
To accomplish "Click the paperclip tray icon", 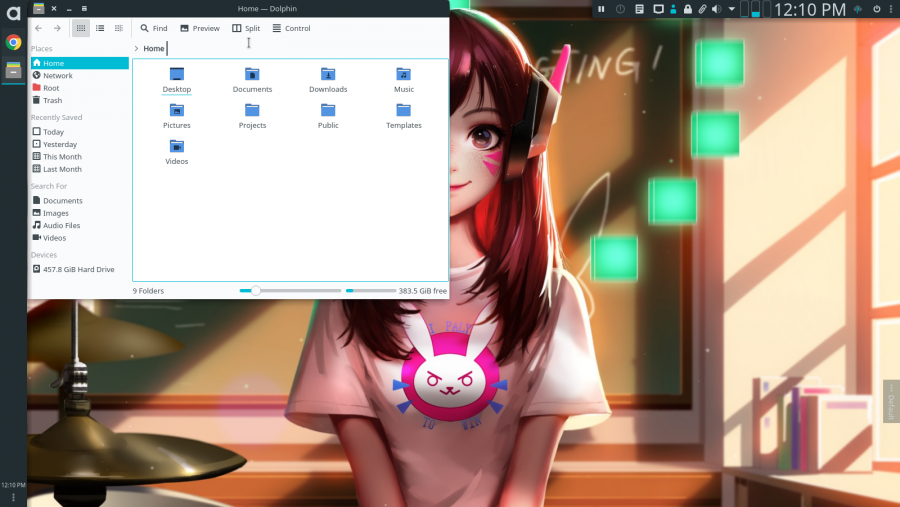I will tap(702, 9).
